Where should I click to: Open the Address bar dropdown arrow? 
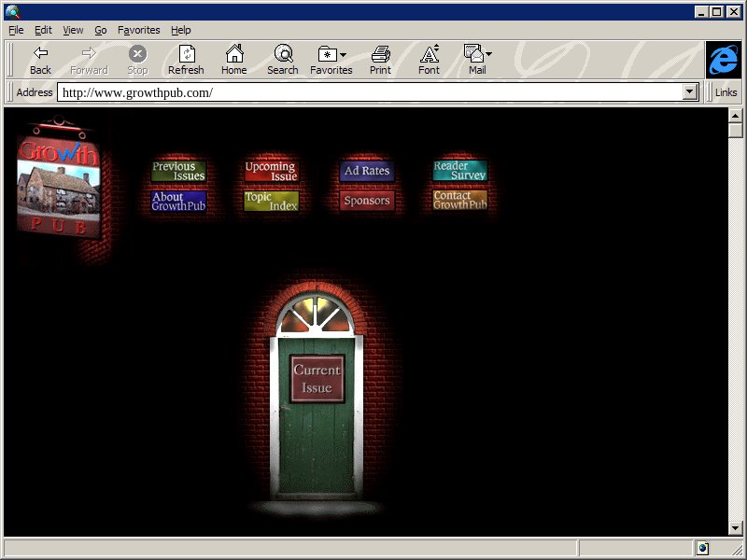coord(690,92)
